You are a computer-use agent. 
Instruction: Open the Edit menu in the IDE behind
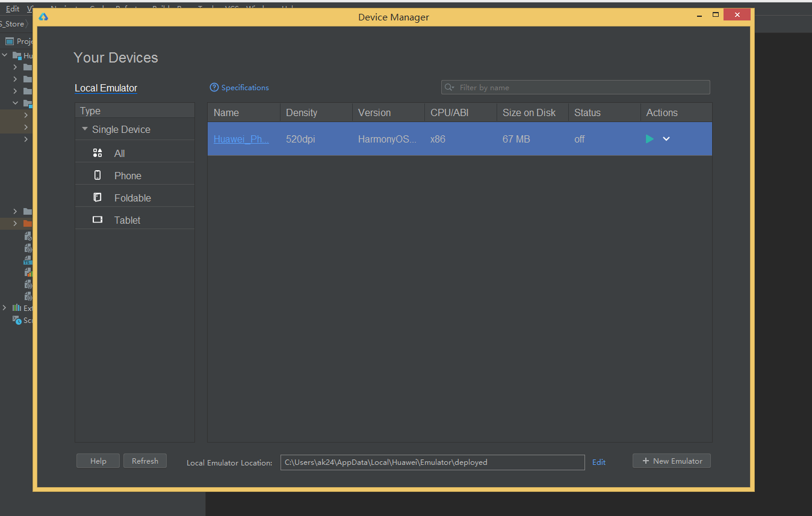pyautogui.click(x=13, y=9)
